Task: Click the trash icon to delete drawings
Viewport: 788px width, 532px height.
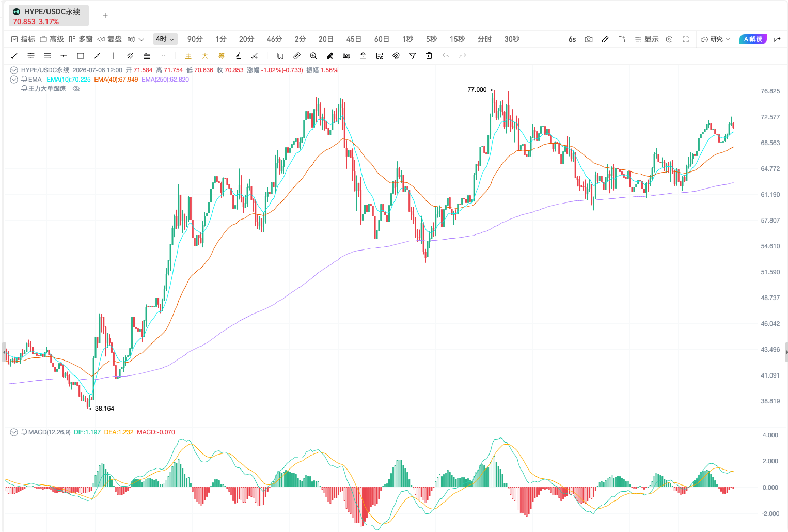Action: tap(429, 56)
